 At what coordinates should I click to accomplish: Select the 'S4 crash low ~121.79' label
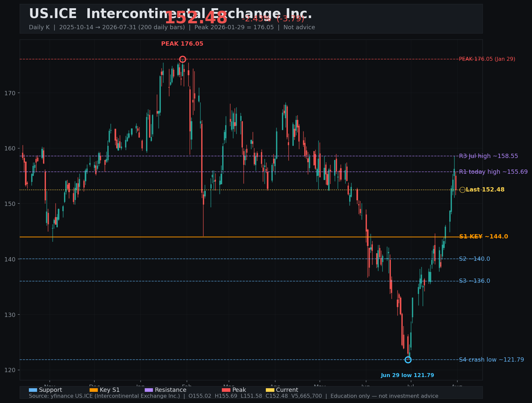(491, 360)
